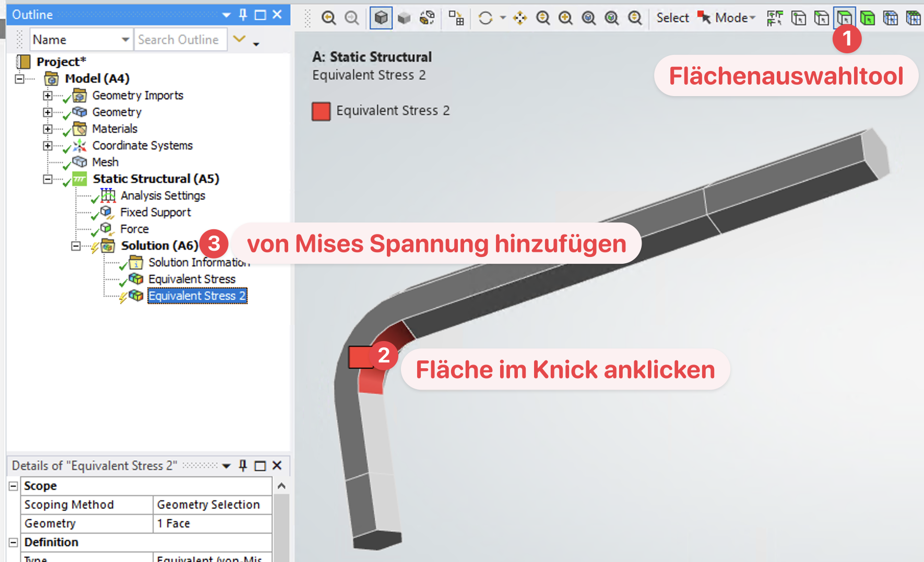The height and width of the screenshot is (562, 924).
Task: Select the edge selection filter icon
Action: coord(821,17)
